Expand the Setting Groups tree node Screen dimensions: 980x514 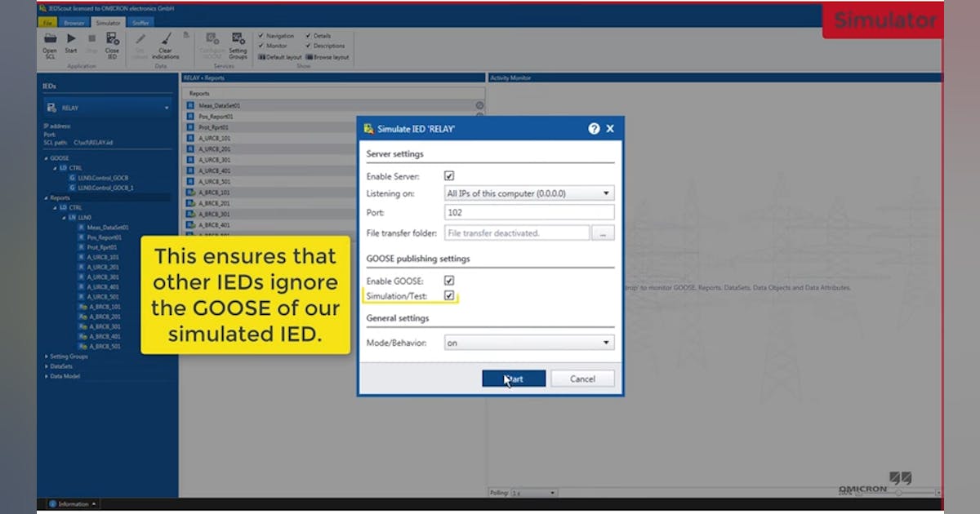pyautogui.click(x=45, y=357)
